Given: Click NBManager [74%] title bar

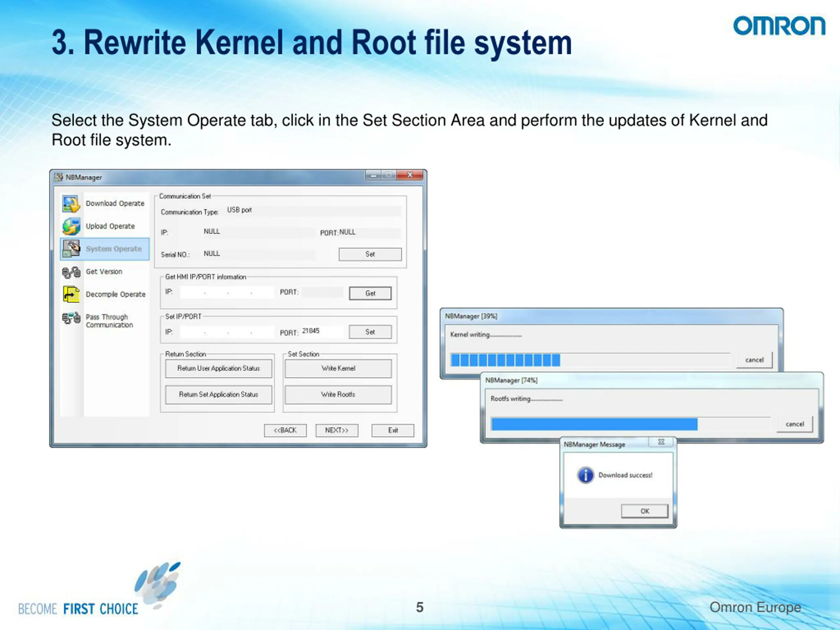Looking at the screenshot, I should point(652,381).
